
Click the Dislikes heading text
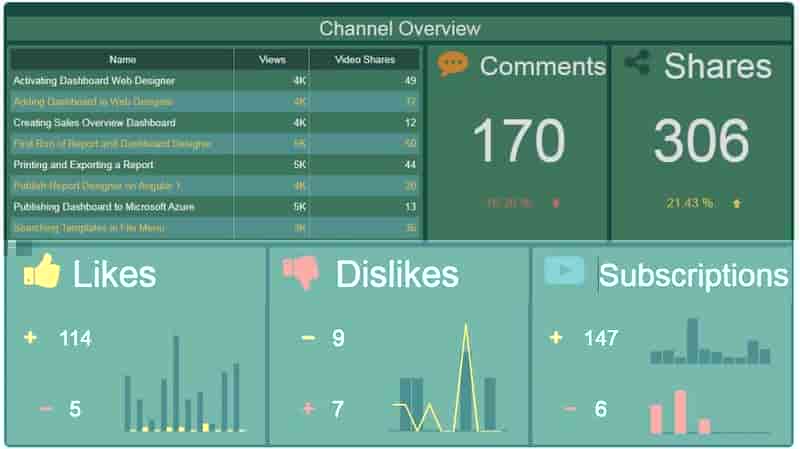[x=397, y=274]
